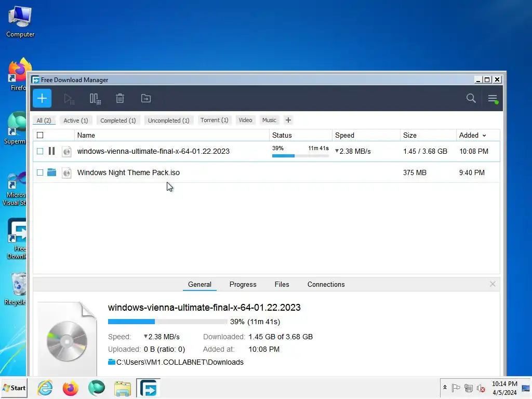The height and width of the screenshot is (399, 532).
Task: Check the Windows Night Theme Pack.iso checkbox
Action: click(x=40, y=172)
